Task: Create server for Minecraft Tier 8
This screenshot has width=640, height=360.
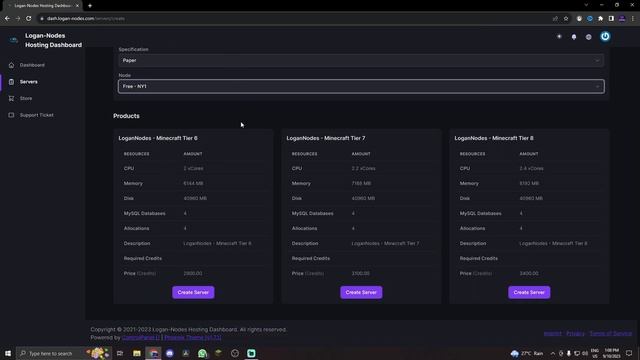Action: point(529,292)
